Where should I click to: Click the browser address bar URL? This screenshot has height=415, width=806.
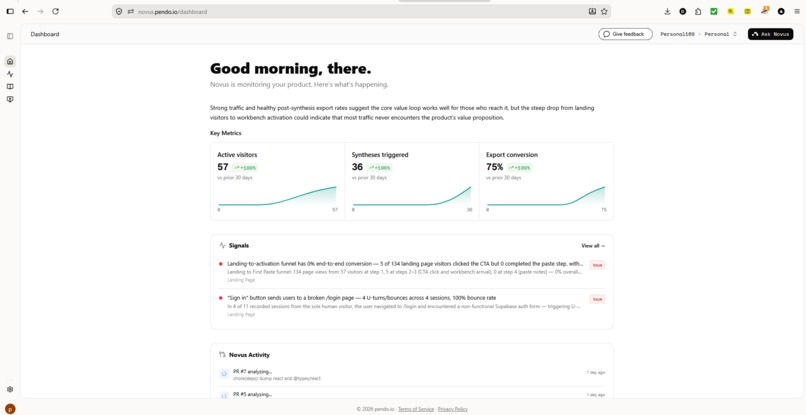coord(173,11)
